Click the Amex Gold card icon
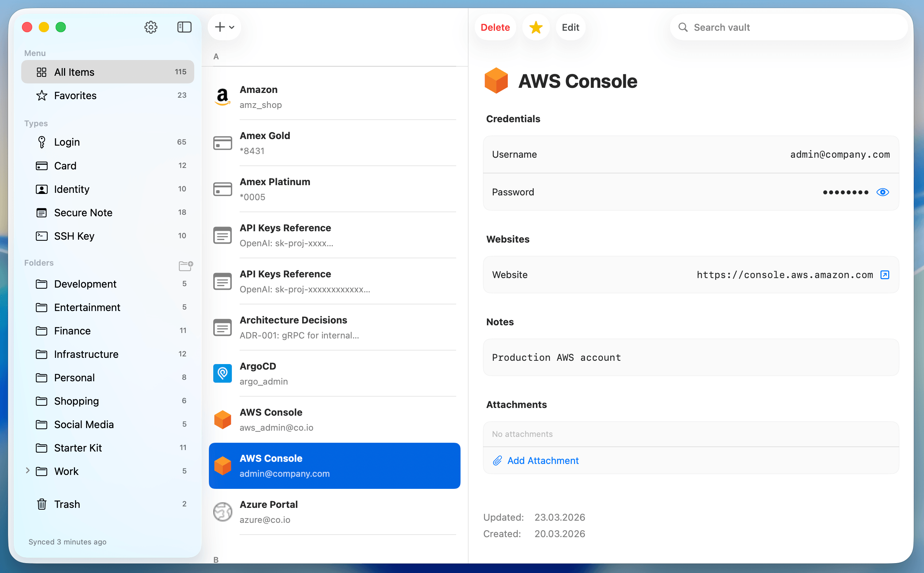 coord(222,143)
